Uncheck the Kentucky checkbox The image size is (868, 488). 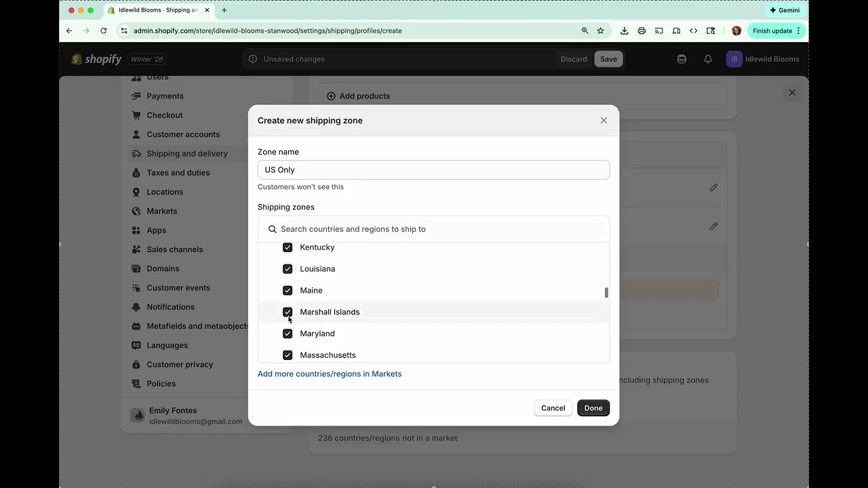pyautogui.click(x=288, y=247)
